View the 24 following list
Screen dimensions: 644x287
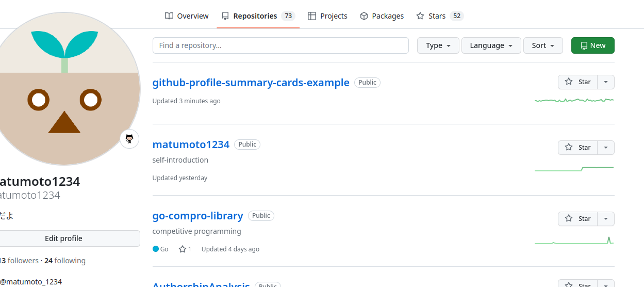(x=65, y=261)
